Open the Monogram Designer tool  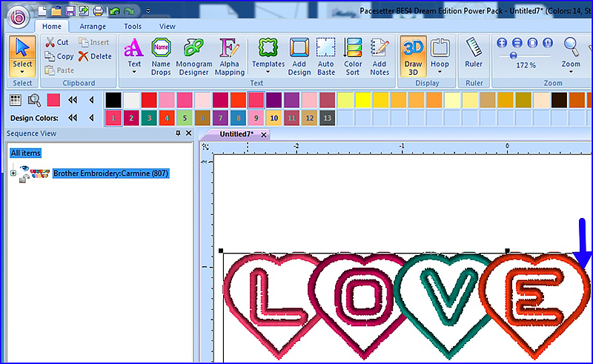tap(194, 56)
